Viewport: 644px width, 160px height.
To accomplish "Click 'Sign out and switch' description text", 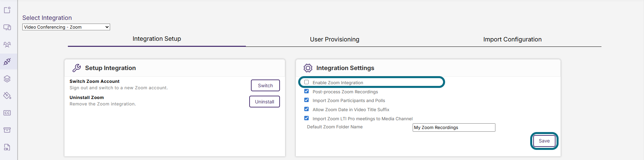I will coord(119,88).
